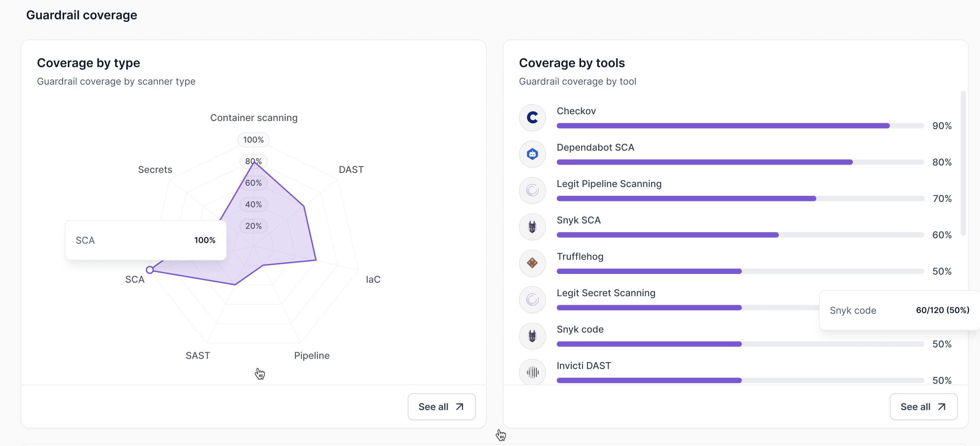The image size is (980, 446).
Task: Open See all under Coverage by tools
Action: (x=924, y=407)
